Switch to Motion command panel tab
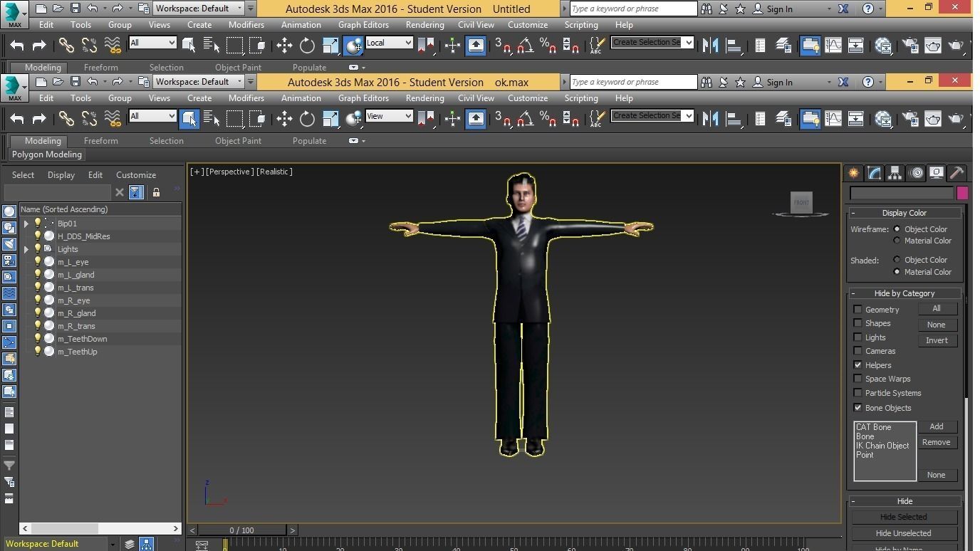980x551 pixels. [x=916, y=173]
